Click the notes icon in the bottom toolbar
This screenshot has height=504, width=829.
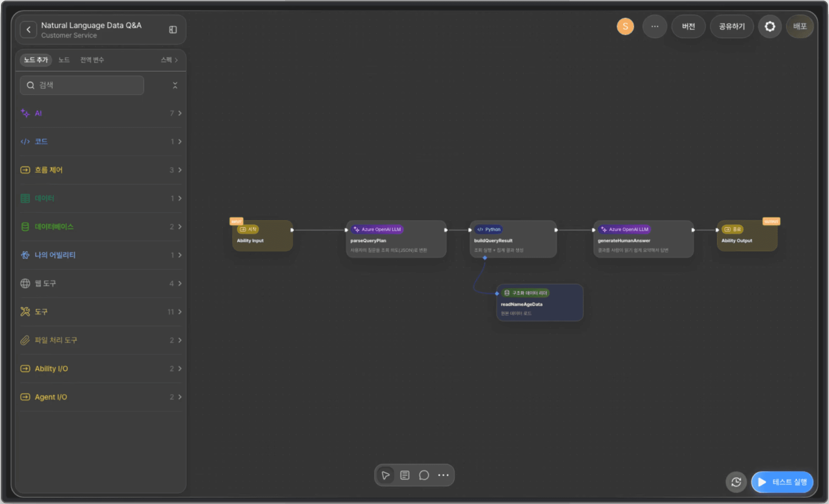point(405,475)
